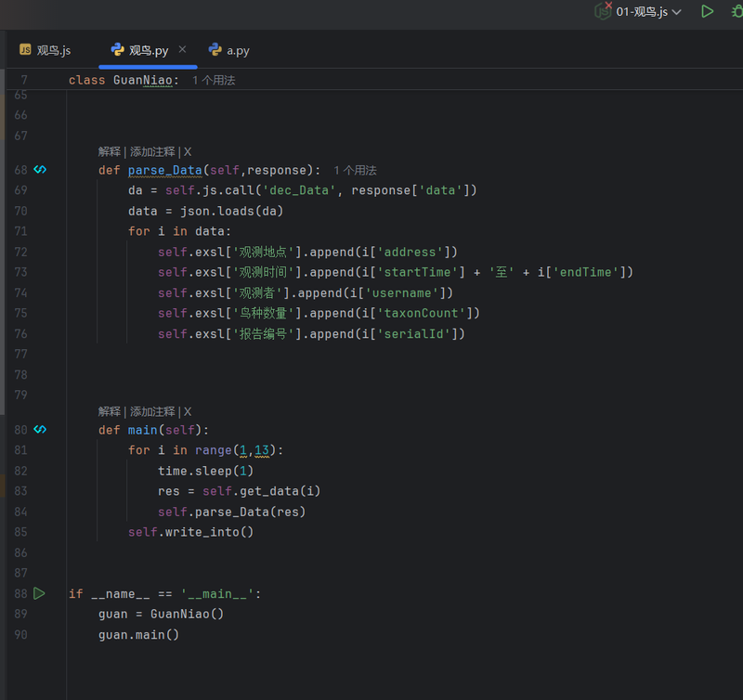Viewport: 743px width, 700px height.
Task: Click 解释 above parse_Data
Action: [x=110, y=151]
